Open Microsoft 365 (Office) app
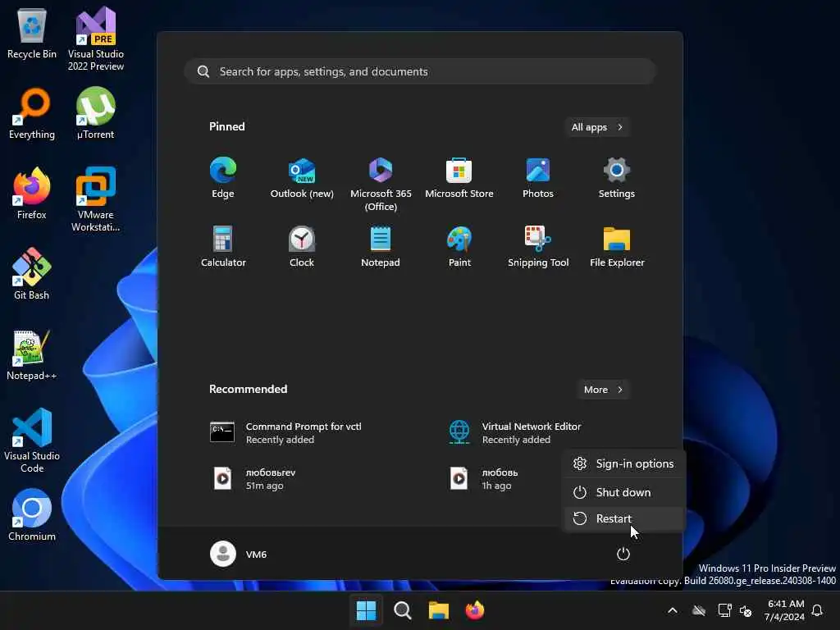Viewport: 840px width, 630px height. pyautogui.click(x=381, y=184)
